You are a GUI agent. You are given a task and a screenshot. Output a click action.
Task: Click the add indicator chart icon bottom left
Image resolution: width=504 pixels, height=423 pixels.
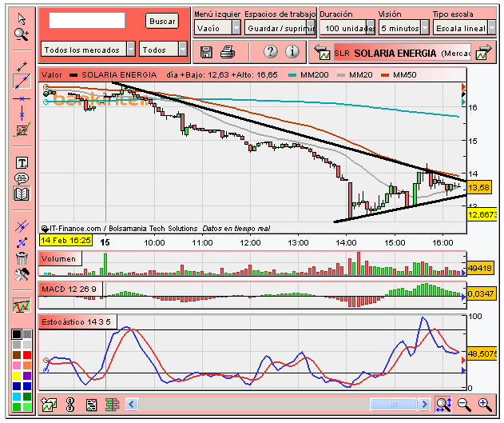(x=49, y=405)
